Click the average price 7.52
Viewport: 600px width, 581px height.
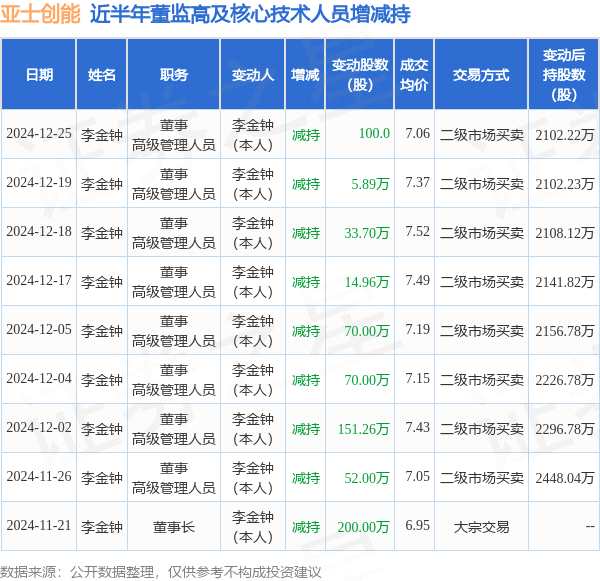pos(417,232)
